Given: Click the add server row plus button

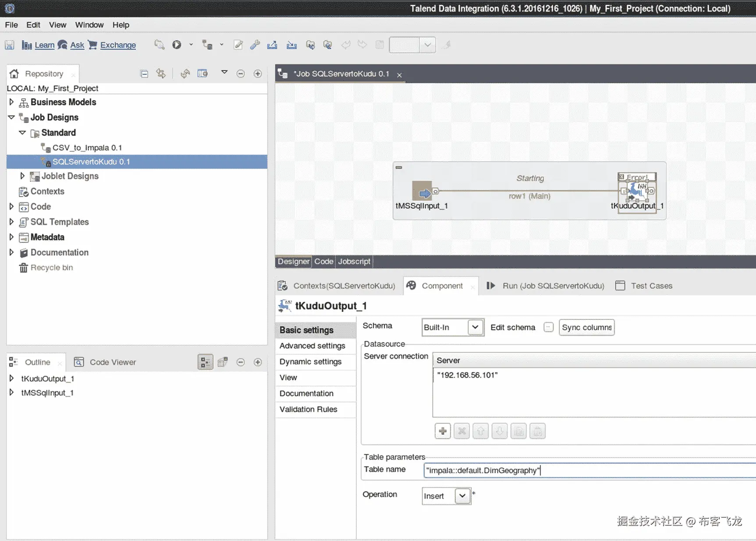Looking at the screenshot, I should (x=443, y=431).
